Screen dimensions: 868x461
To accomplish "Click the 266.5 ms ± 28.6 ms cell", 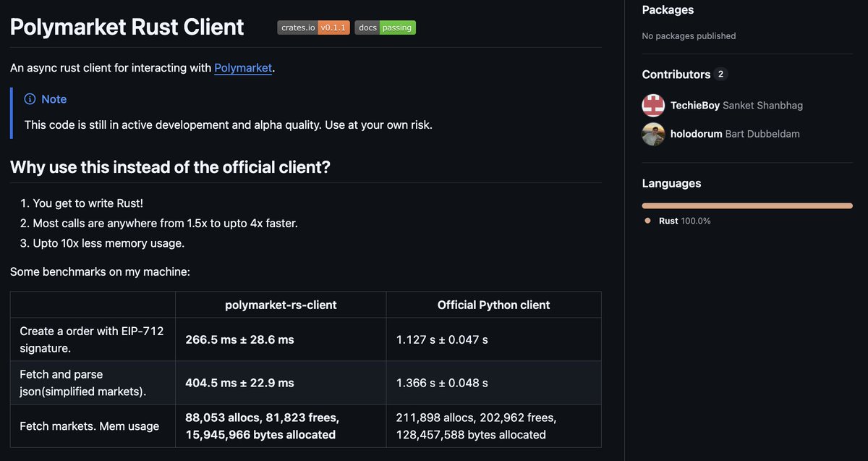I will point(281,339).
